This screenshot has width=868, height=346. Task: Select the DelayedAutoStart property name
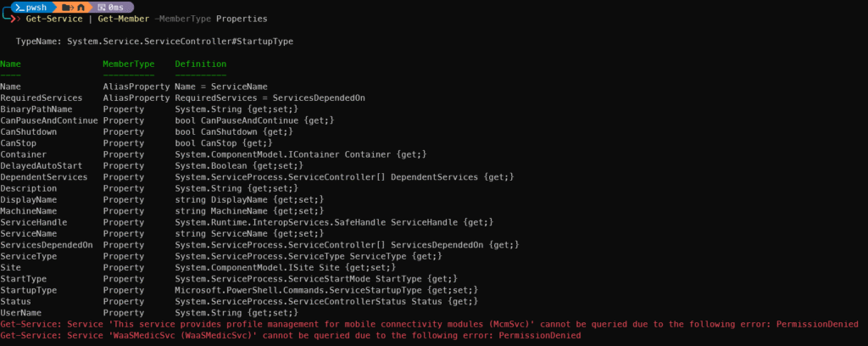42,165
